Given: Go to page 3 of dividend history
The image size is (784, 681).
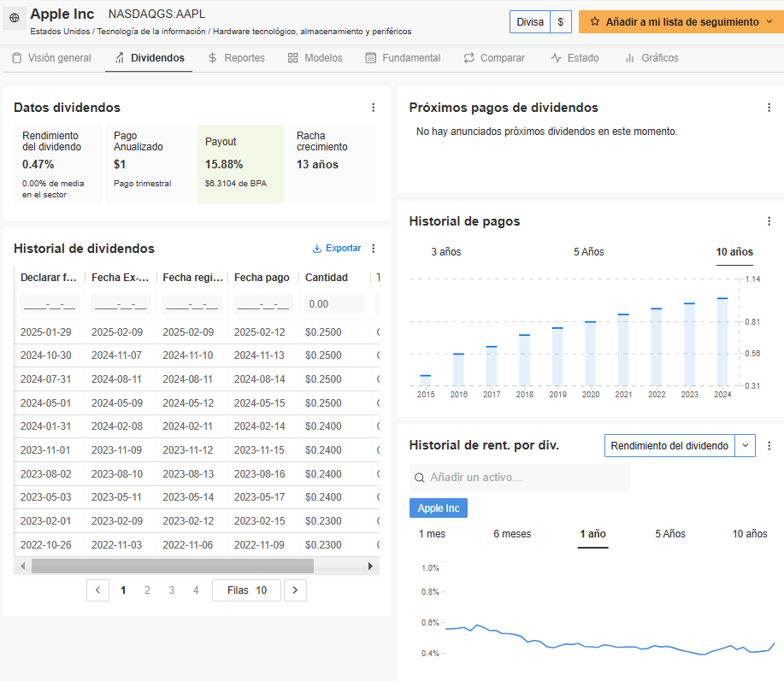Looking at the screenshot, I should [x=172, y=590].
